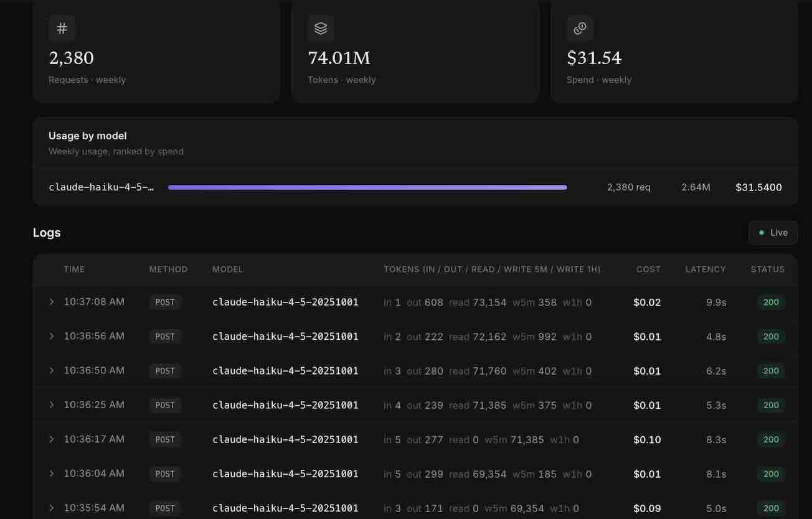Expand the 10:35:54 AM log row
Viewport: 812px width, 519px height.
52,508
